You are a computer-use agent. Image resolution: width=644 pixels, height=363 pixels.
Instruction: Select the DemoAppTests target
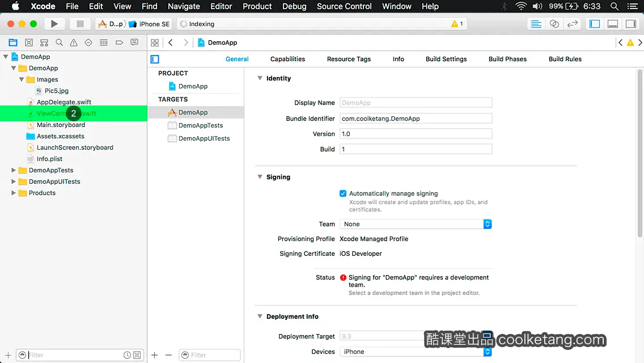(196, 125)
